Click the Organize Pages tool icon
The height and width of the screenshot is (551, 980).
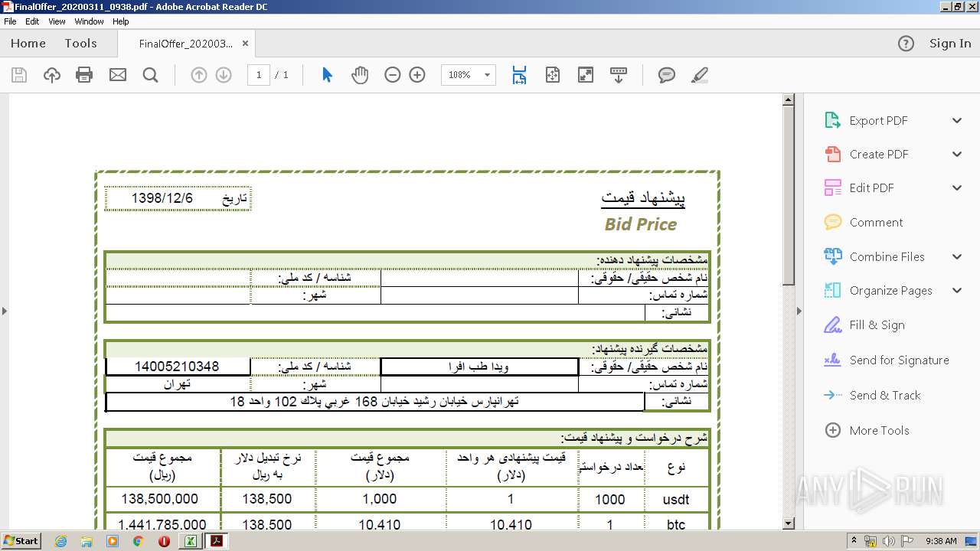tap(832, 290)
